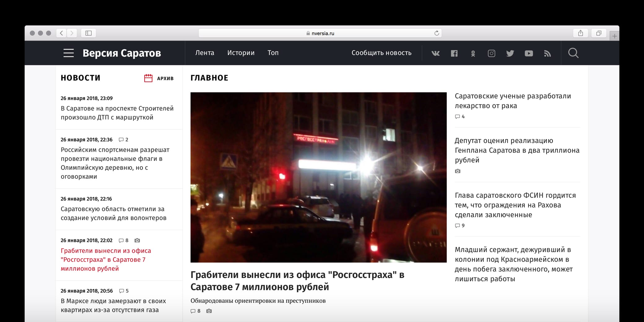The width and height of the screenshot is (644, 322).
Task: Click the search magnifier icon
Action: pyautogui.click(x=573, y=53)
